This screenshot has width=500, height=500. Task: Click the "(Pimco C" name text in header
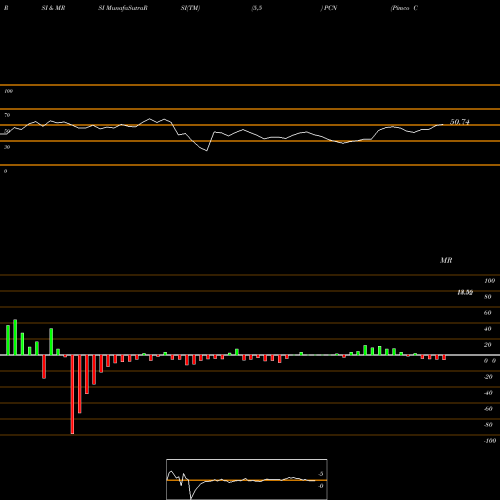pos(404,8)
